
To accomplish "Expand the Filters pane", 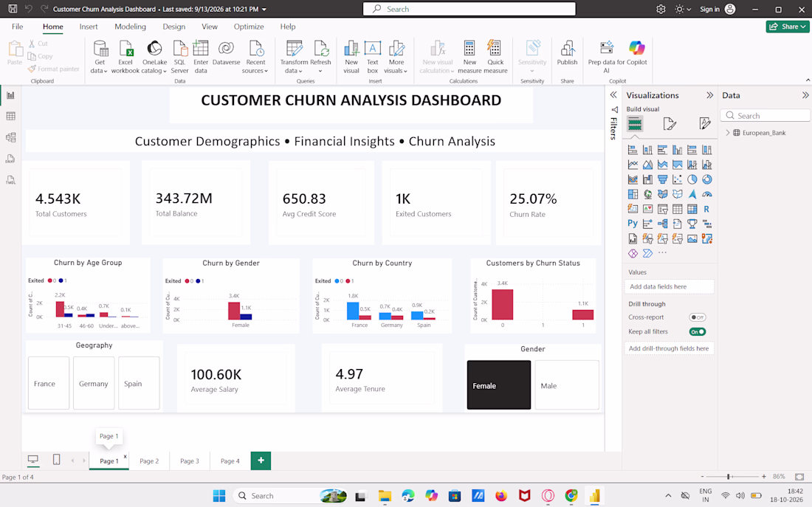I will click(x=613, y=94).
